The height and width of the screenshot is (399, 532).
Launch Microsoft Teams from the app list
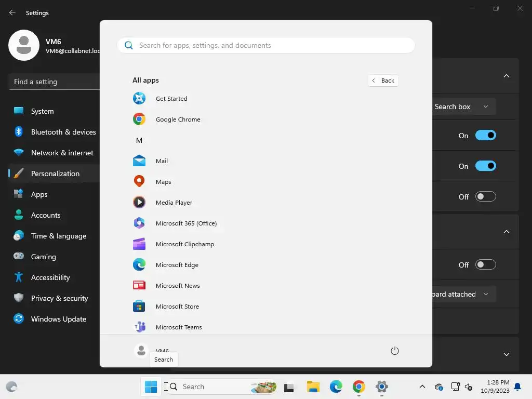pyautogui.click(x=179, y=327)
